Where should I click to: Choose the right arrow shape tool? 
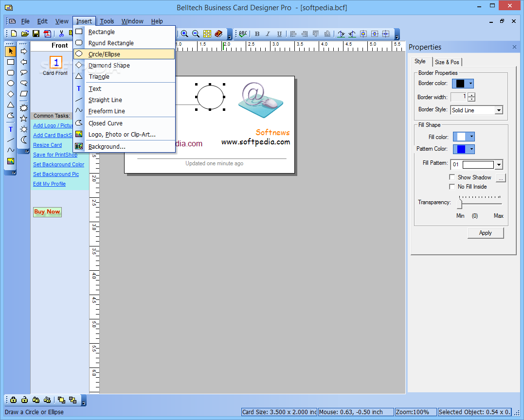click(x=24, y=51)
